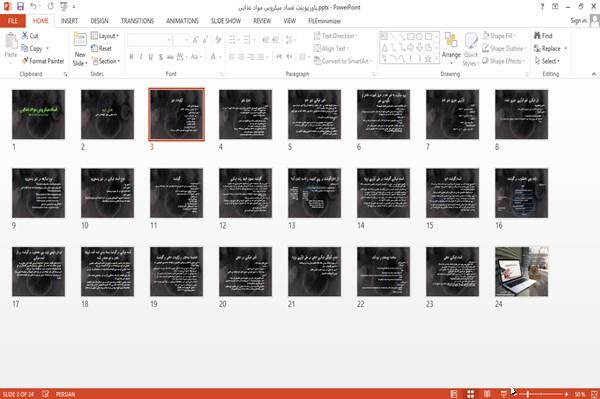600x399 pixels.
Task: Click the Replace button
Action: click(550, 48)
